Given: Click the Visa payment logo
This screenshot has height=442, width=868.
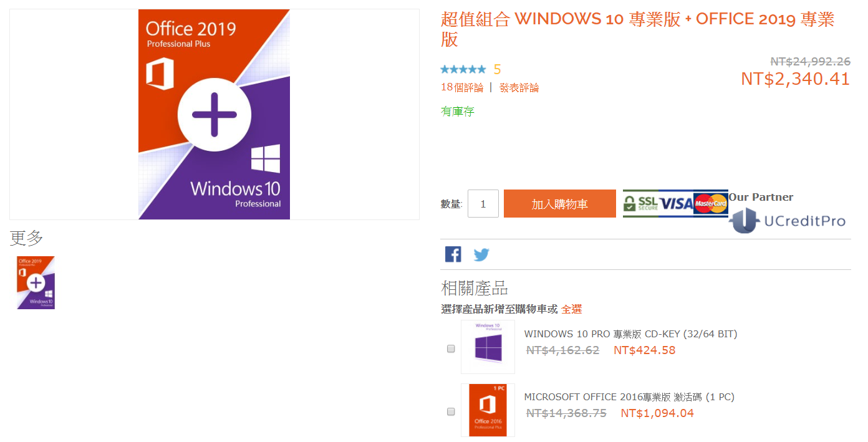Looking at the screenshot, I should point(676,203).
